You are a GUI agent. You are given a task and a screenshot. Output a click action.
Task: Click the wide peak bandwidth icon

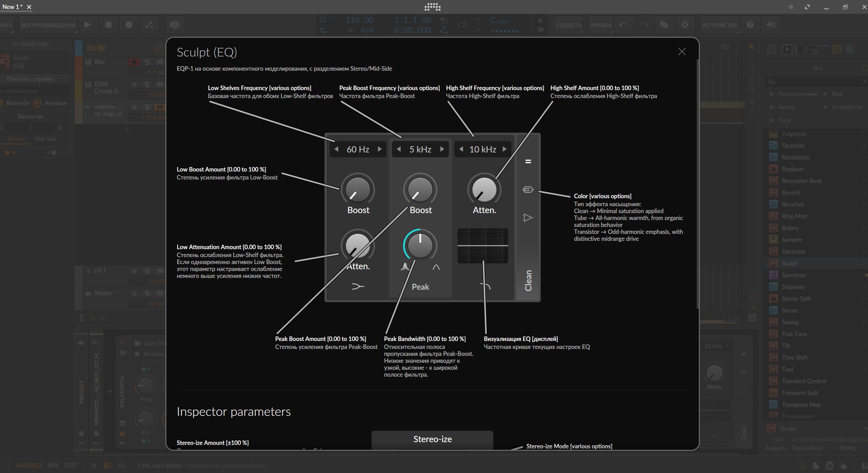pos(436,267)
